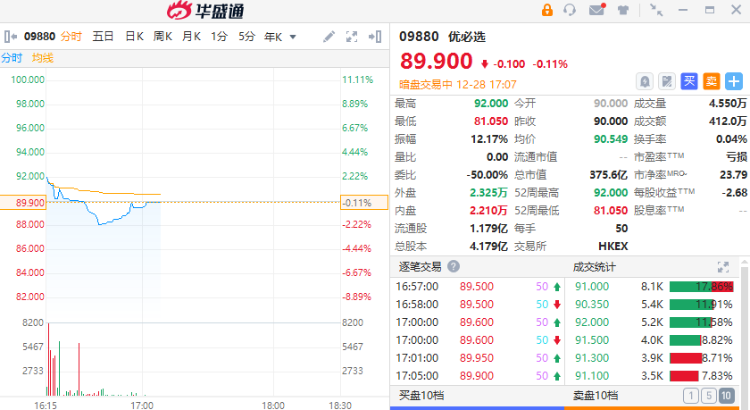Expand the chart to fullscreen

click(x=352, y=37)
